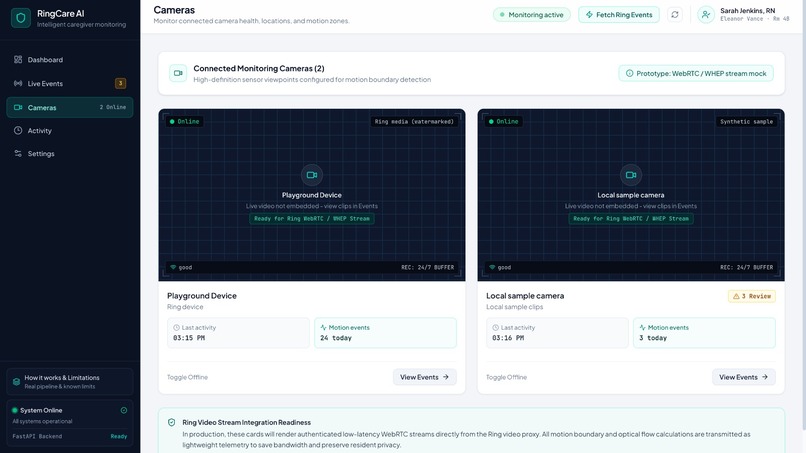Click the Ring media (watermarked) label
This screenshot has height=453, width=806.
click(414, 122)
